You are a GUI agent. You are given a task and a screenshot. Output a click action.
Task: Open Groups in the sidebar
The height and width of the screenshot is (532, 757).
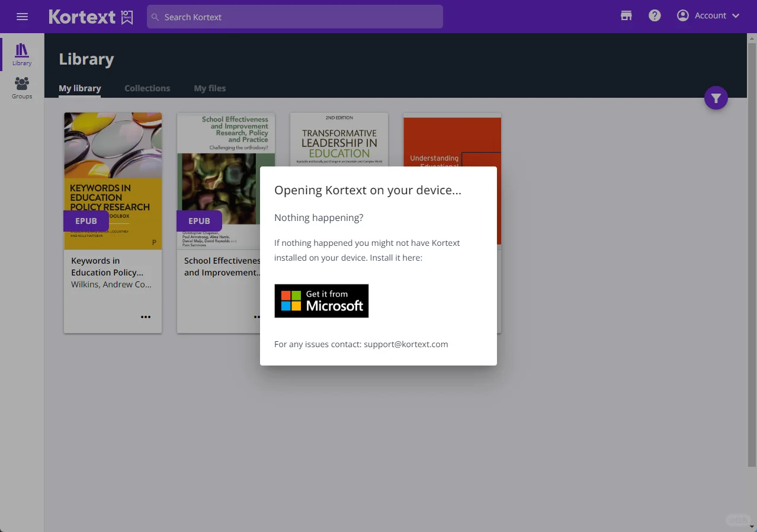point(22,88)
